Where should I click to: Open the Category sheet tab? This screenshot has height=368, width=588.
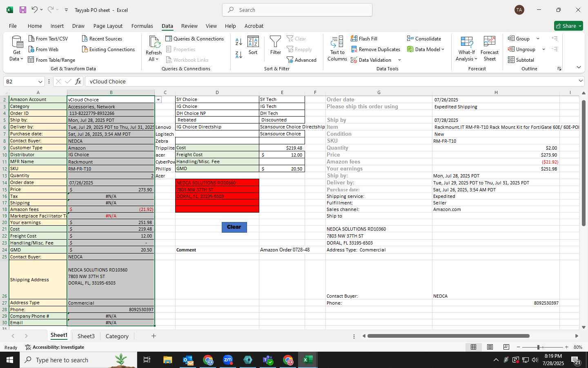click(117, 336)
